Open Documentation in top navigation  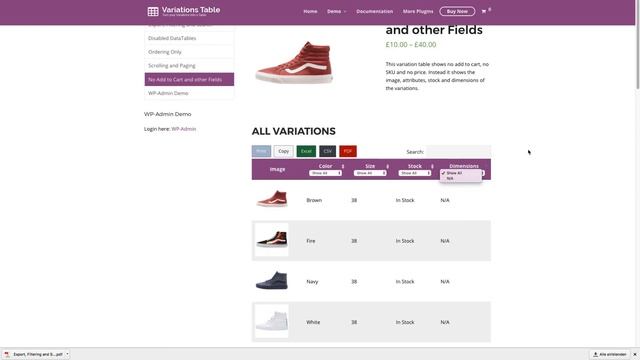[374, 11]
